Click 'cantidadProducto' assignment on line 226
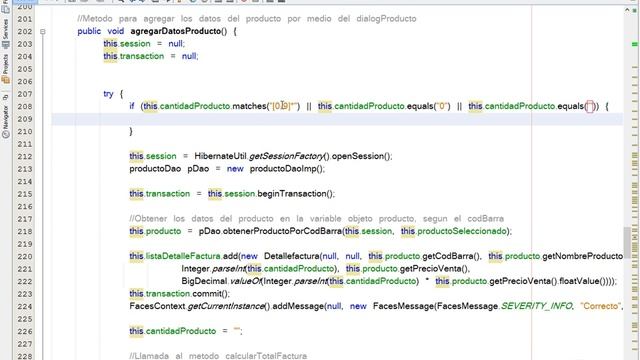The image size is (640, 360). 181,331
